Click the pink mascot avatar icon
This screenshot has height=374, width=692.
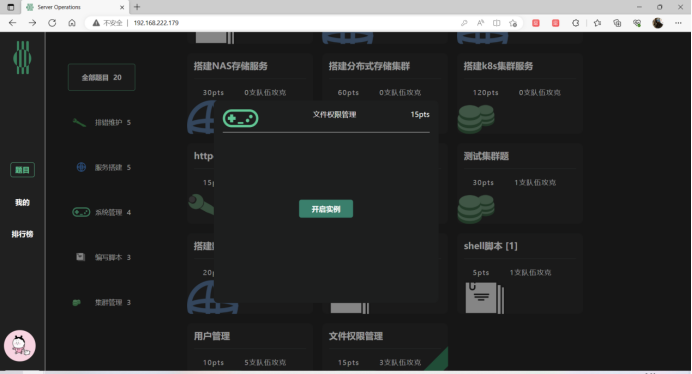coord(20,346)
